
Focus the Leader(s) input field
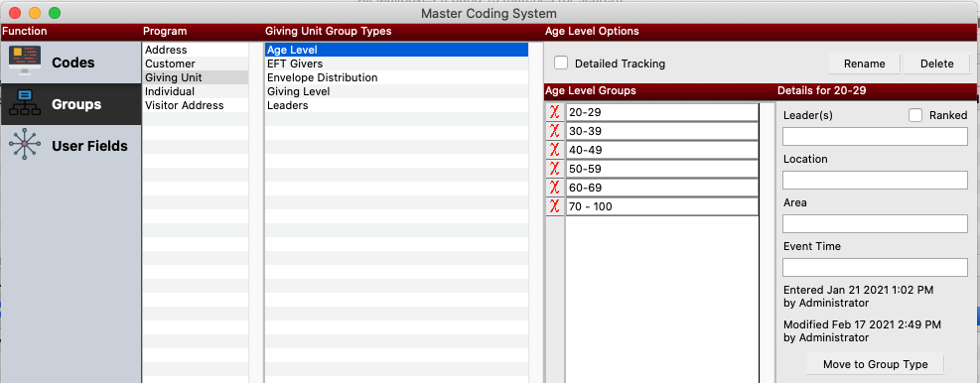pos(875,136)
